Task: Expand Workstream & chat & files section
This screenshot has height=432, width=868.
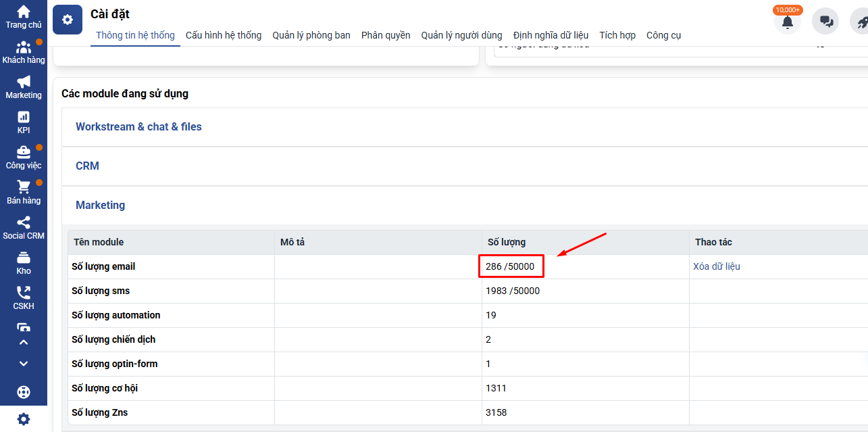Action: pos(138,127)
